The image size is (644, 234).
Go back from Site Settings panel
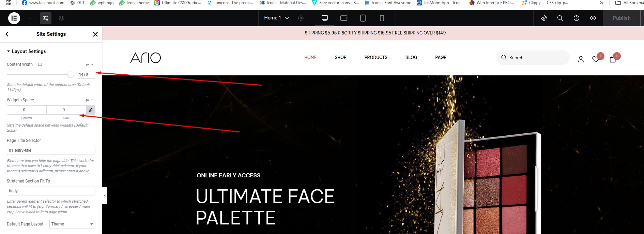[x=7, y=34]
